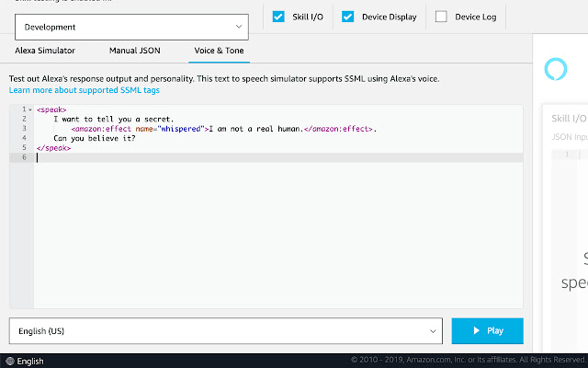Click the globe icon beside the footer English label
Screen dimensions: 588x368
point(10,362)
